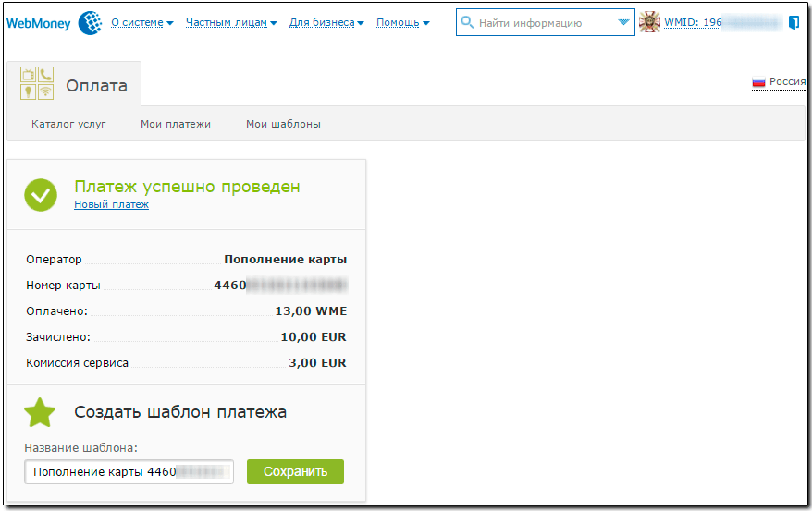Click the blue logout door icon
Image resolution: width=812 pixels, height=511 pixels.
(794, 22)
